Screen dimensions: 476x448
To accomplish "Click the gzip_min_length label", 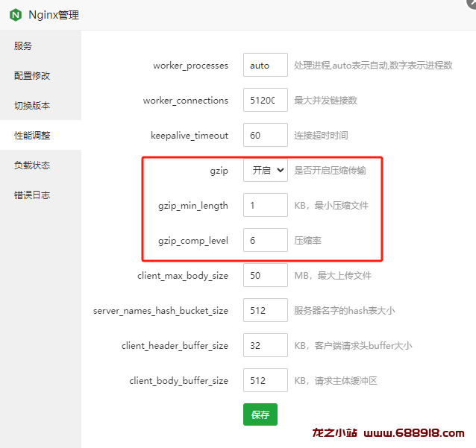I will click(x=193, y=206).
